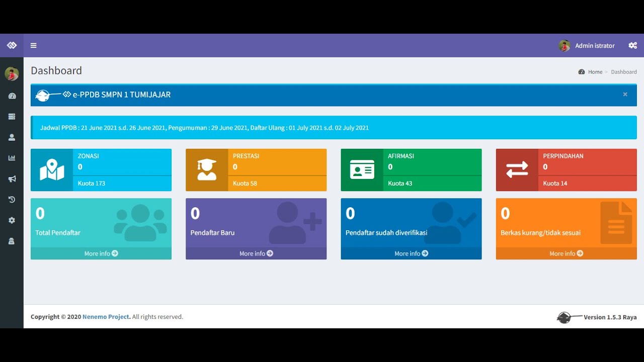The width and height of the screenshot is (644, 362).
Task: Click the PERPINDAHAN label
Action: point(563,156)
